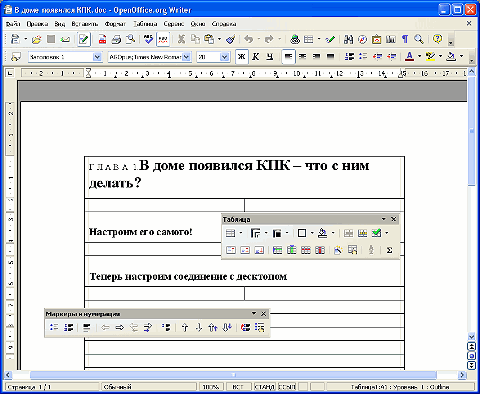This screenshot has width=480, height=394.
Task: Expand font name dropdown arrow
Action: 187,57
